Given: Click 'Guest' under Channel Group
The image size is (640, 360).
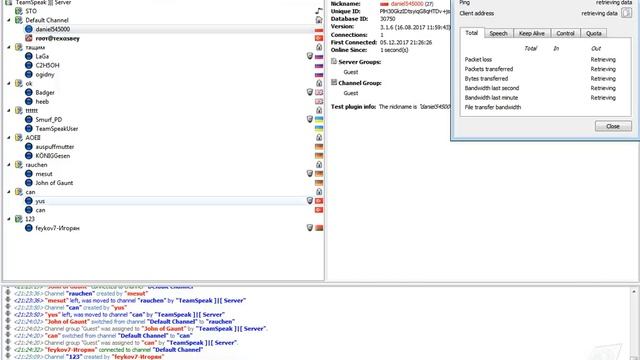Looking at the screenshot, I should [351, 93].
